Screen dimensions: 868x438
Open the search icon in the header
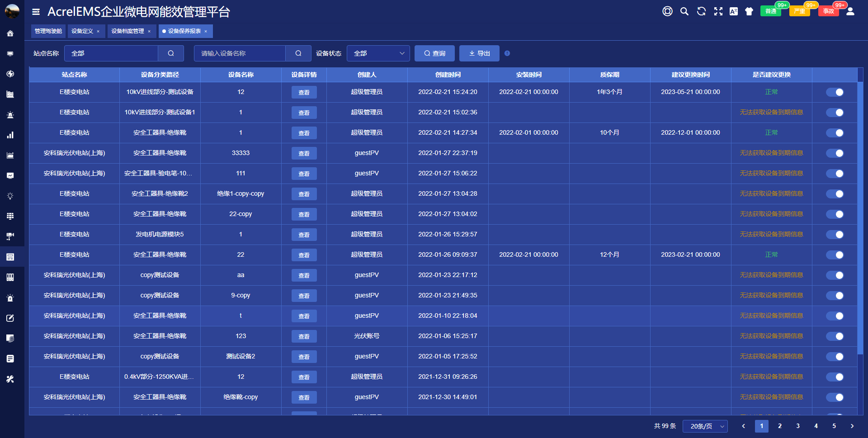coord(684,11)
